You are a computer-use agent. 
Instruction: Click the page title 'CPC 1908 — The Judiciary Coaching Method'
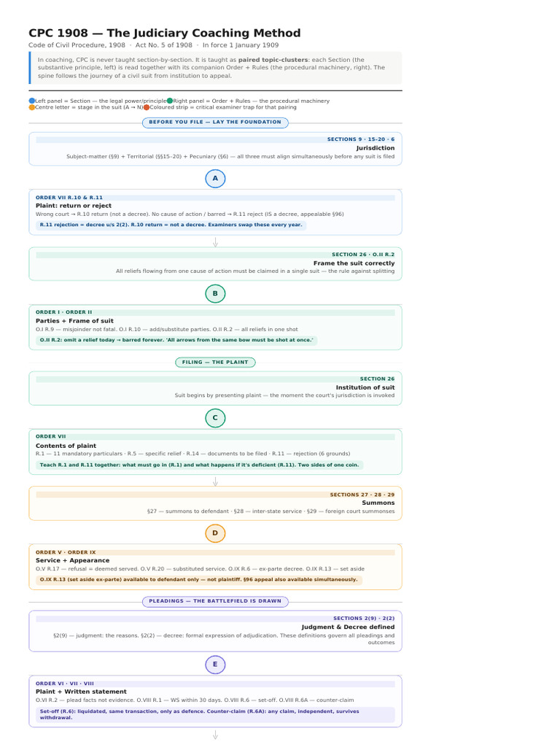(x=164, y=33)
